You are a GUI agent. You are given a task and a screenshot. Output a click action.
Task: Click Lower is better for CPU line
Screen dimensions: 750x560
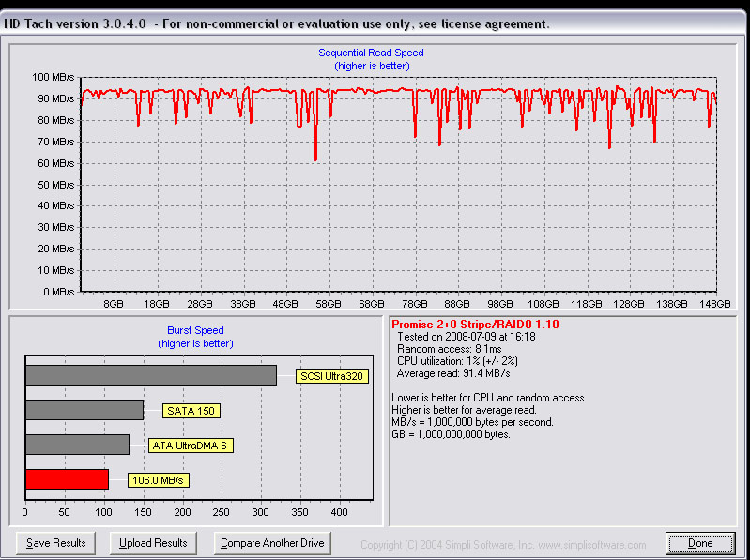tap(489, 398)
